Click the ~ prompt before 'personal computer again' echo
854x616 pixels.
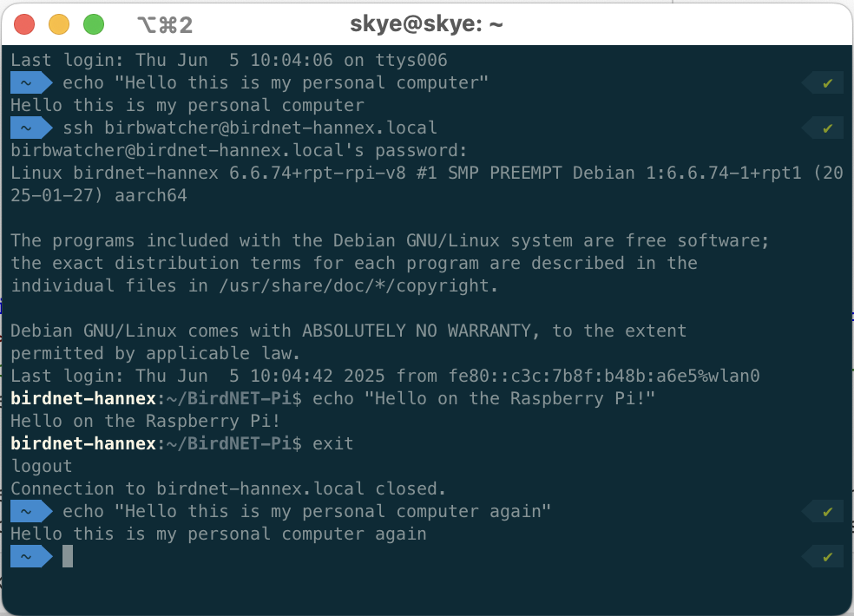pos(27,511)
